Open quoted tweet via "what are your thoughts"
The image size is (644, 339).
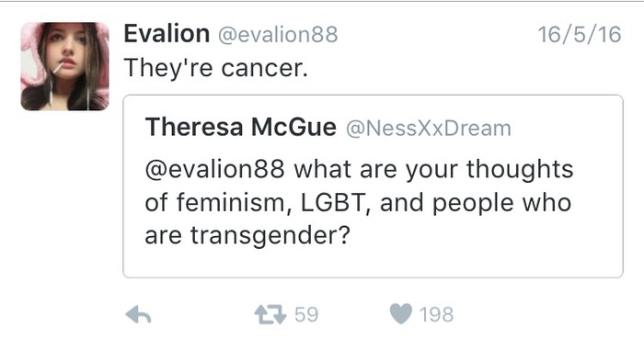point(433,169)
